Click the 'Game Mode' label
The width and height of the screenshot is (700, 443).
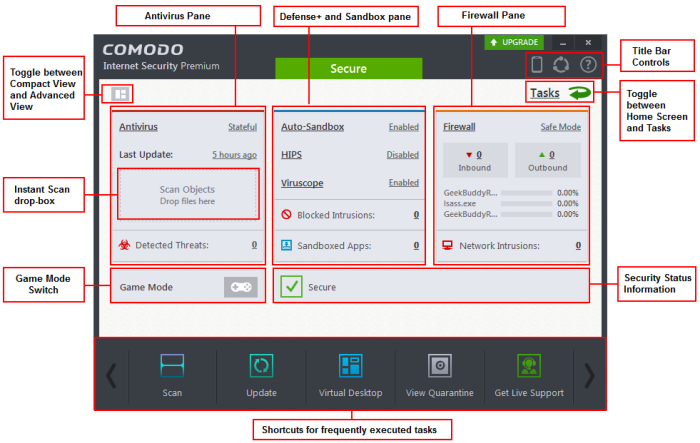tap(146, 287)
